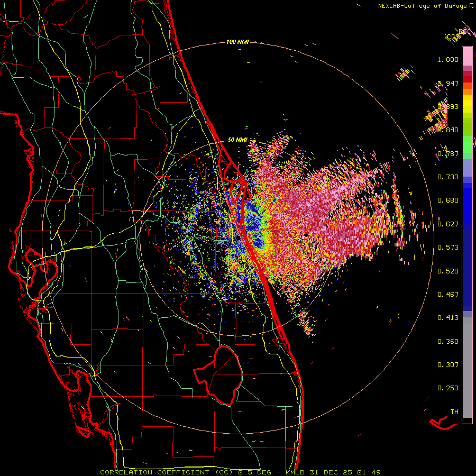Click the 0.253 color scale value
Viewport: 476px width, 476px height.
click(448, 388)
